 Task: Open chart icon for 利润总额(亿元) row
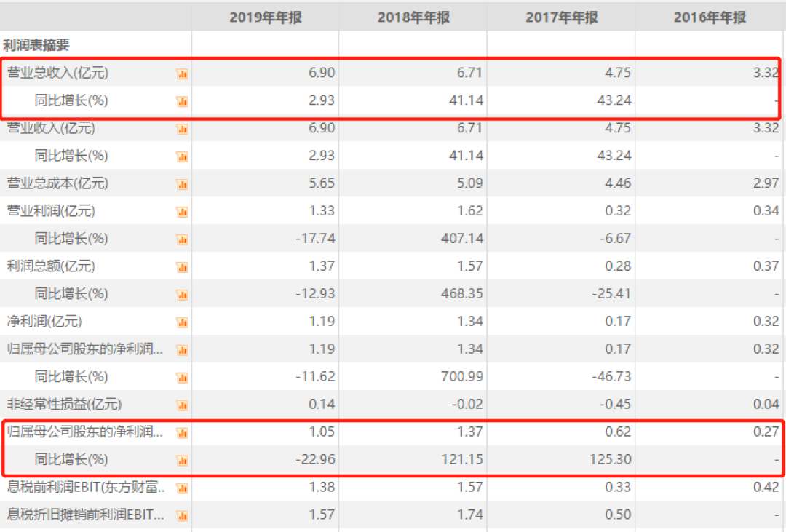coord(182,267)
